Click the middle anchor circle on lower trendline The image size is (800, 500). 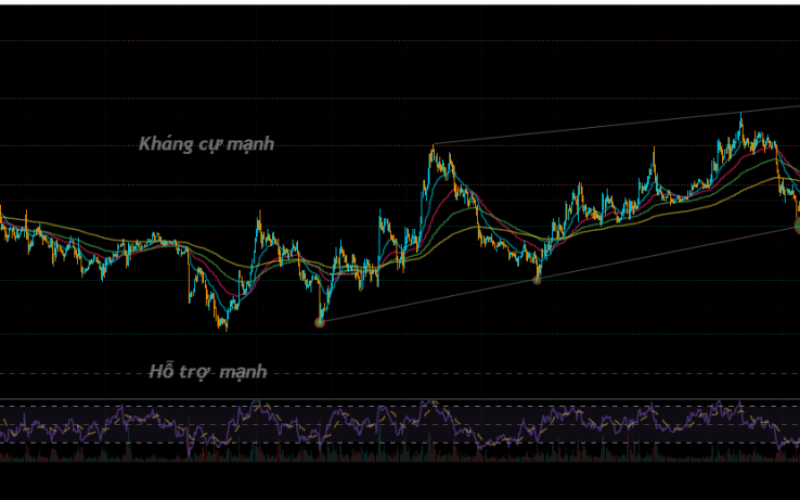click(537, 280)
